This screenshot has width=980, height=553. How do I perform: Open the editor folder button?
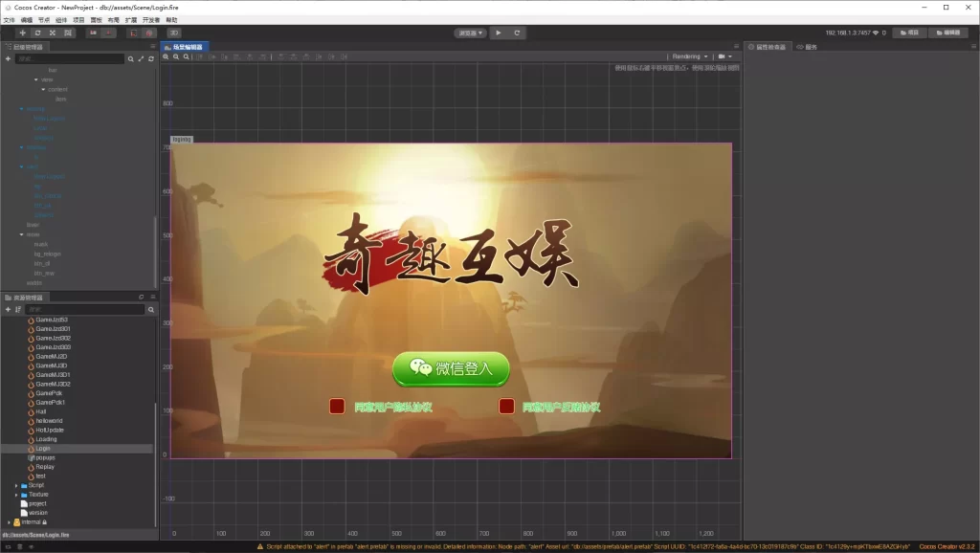[x=948, y=33]
